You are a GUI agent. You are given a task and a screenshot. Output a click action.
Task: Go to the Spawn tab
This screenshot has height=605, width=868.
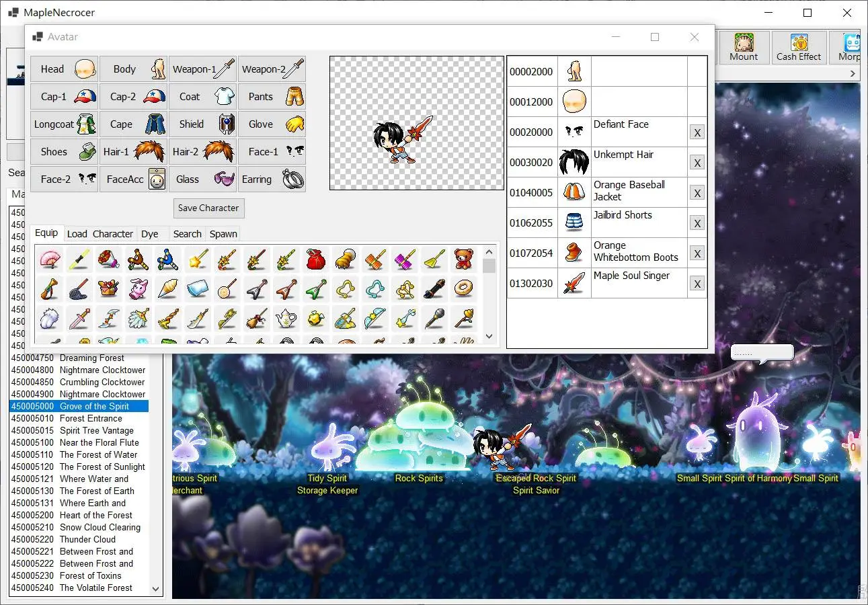tap(223, 234)
